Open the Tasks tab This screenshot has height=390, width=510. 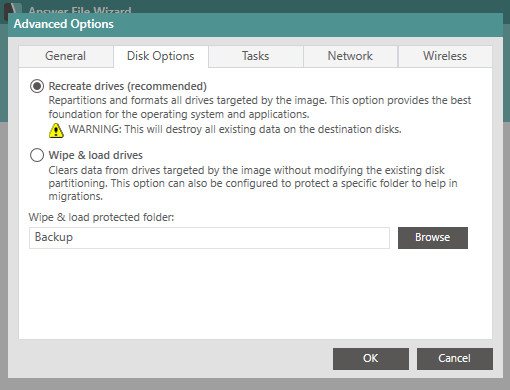[255, 56]
